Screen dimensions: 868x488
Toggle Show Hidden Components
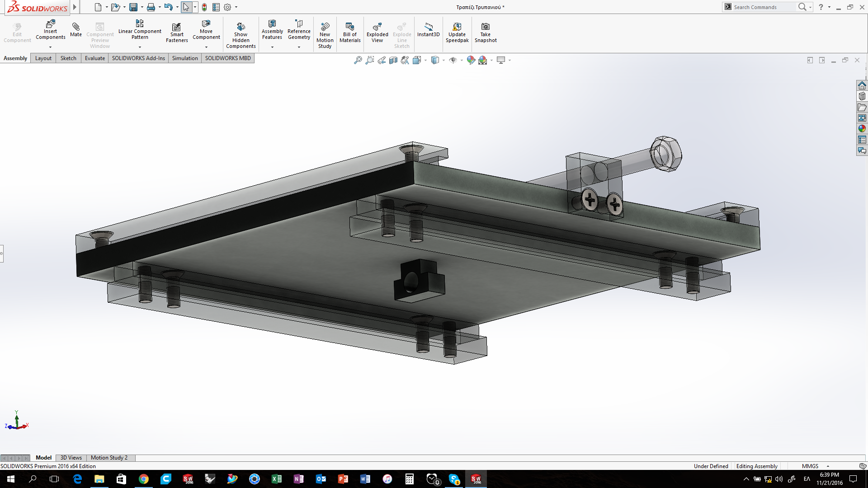(241, 36)
